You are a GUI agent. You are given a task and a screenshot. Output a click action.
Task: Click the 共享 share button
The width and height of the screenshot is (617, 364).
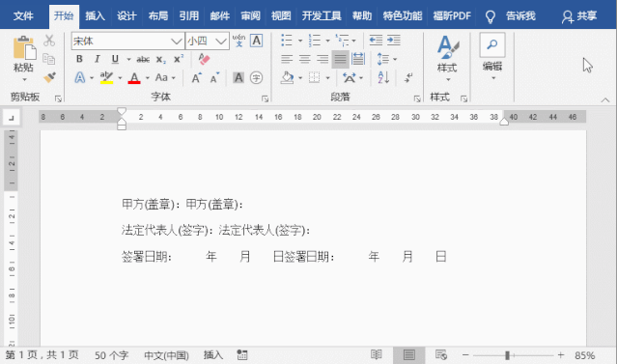click(x=579, y=16)
